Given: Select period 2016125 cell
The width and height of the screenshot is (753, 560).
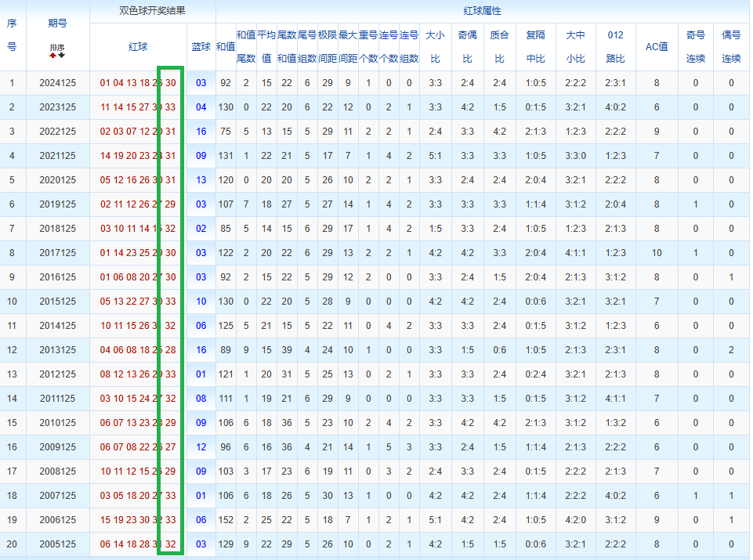Looking at the screenshot, I should 58,277.
